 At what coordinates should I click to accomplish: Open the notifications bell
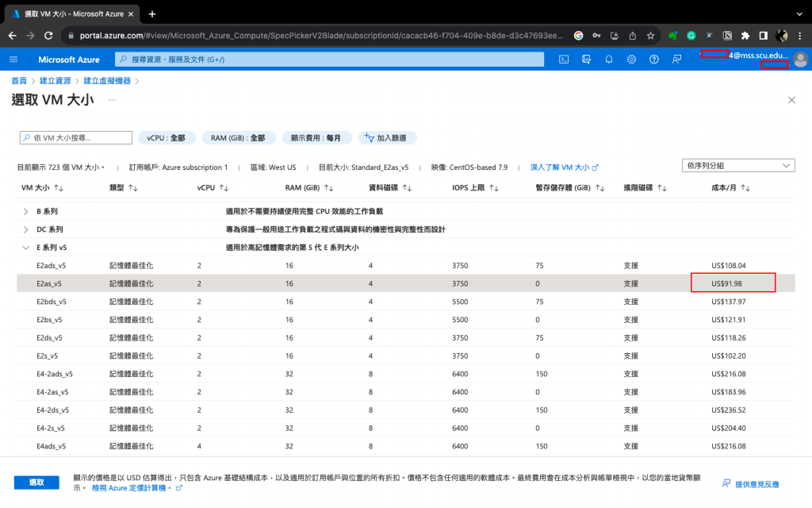click(609, 60)
